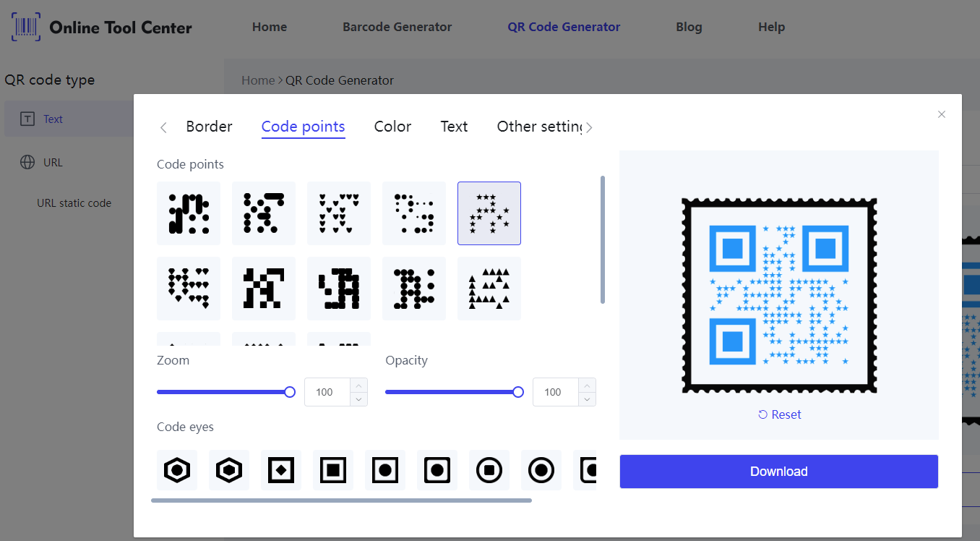Open the Blog page
Screen dimensions: 980x541
(x=689, y=27)
